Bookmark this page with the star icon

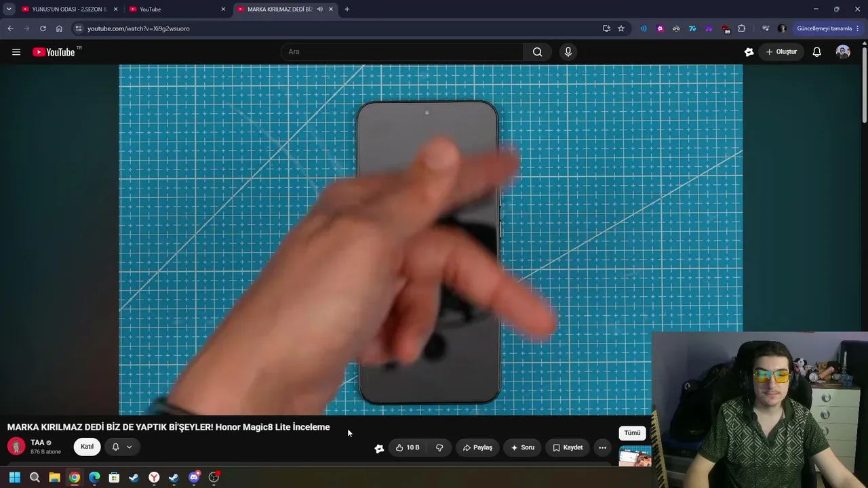click(621, 28)
